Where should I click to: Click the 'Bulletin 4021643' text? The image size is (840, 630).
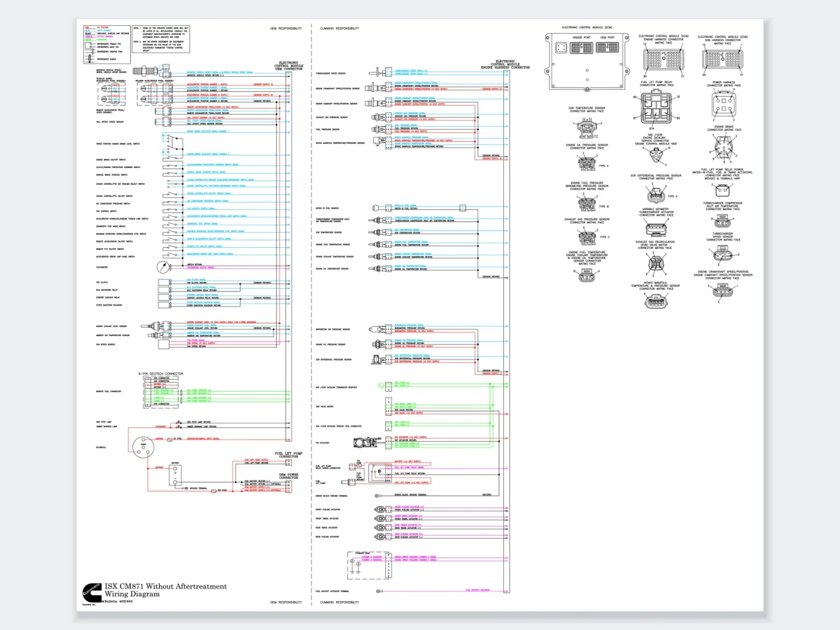tap(119, 601)
